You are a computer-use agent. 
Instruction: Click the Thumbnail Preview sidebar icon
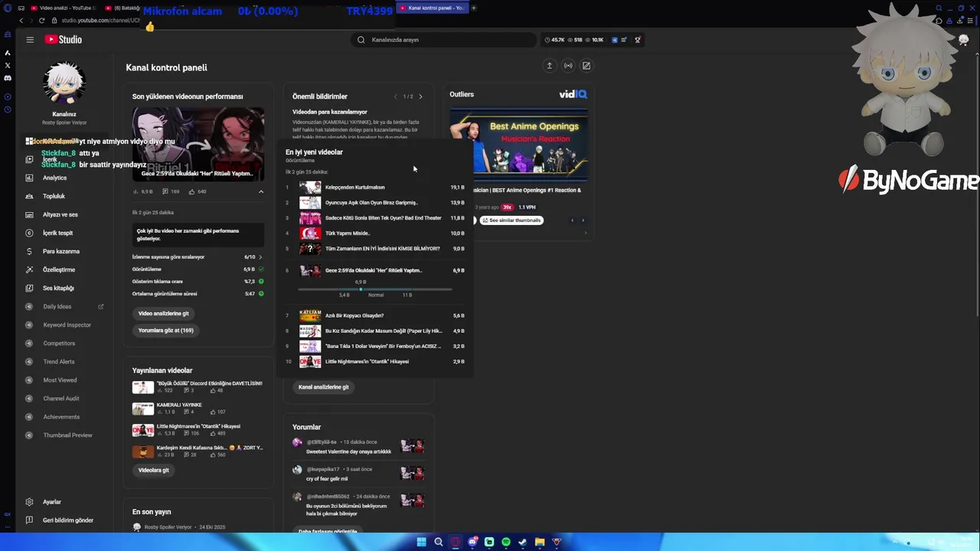point(29,435)
